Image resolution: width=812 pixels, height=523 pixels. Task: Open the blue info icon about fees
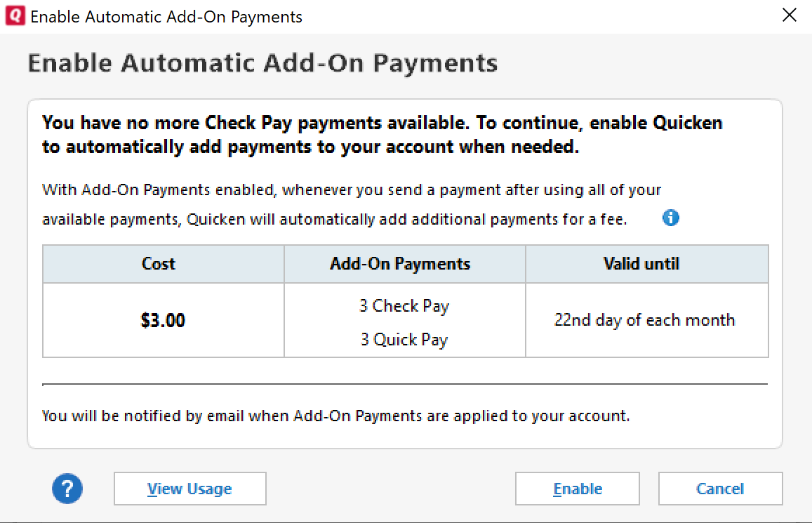[x=671, y=218]
